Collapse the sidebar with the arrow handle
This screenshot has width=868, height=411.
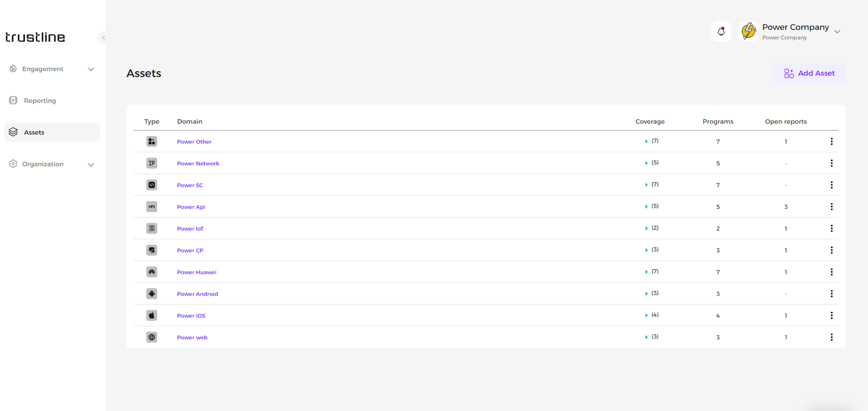[103, 38]
